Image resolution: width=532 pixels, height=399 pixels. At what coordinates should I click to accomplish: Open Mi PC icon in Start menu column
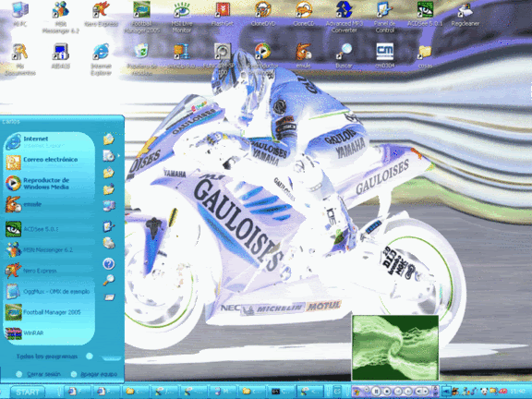109,206
